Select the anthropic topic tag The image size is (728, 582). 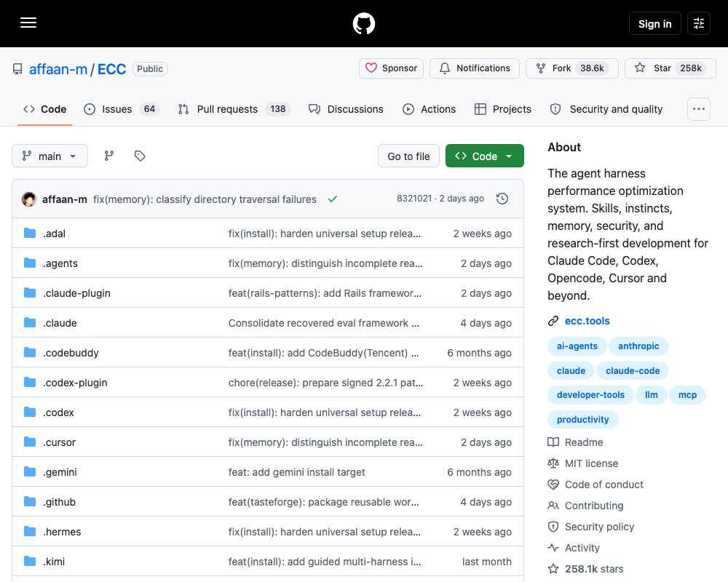click(638, 346)
